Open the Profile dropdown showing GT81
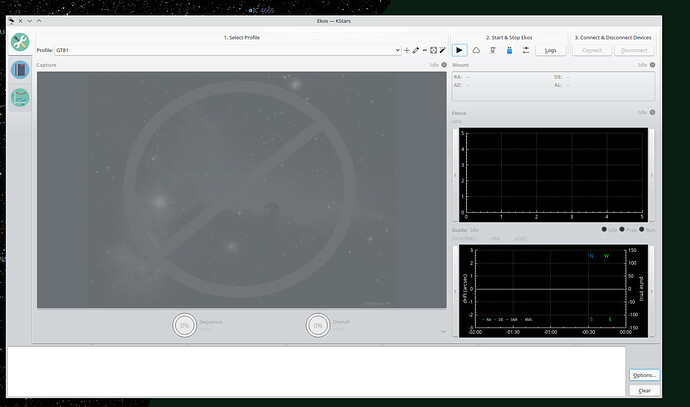 pyautogui.click(x=228, y=50)
